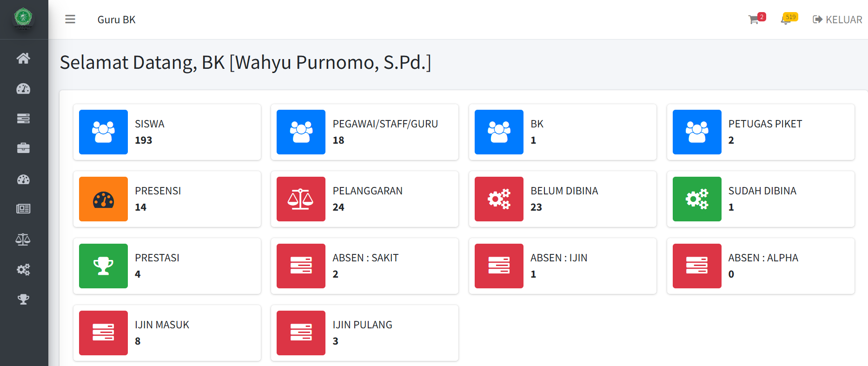This screenshot has width=868, height=366.
Task: Open notification bell with 519 badge
Action: point(789,19)
